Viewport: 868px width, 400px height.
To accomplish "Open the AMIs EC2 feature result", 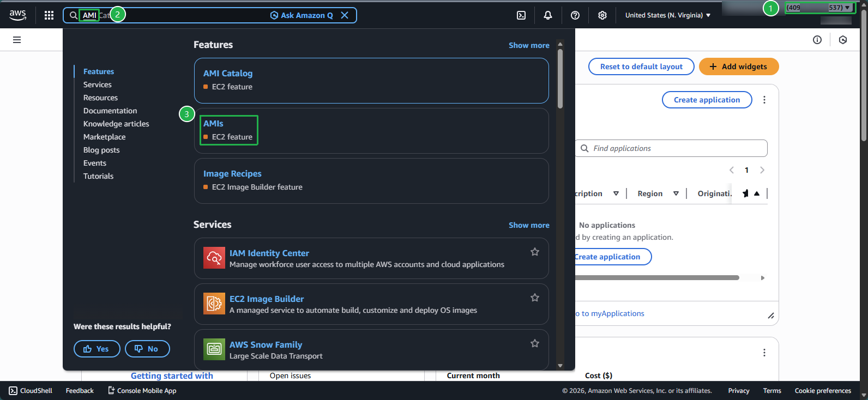I will 214,124.
